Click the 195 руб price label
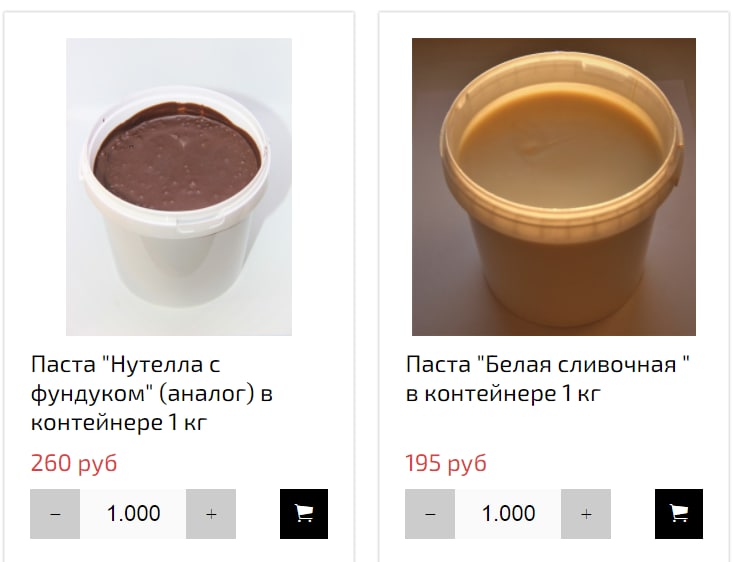Image resolution: width=738 pixels, height=562 pixels. pos(446,463)
